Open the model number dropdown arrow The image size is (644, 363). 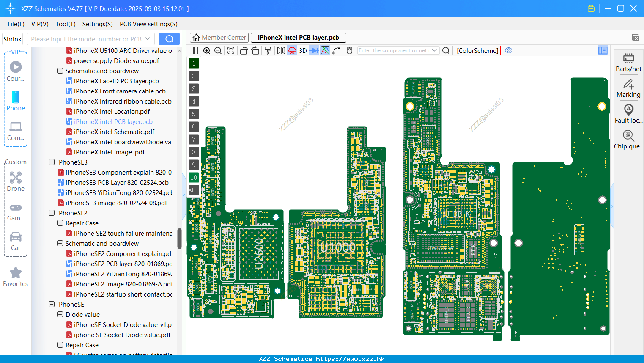coord(148,39)
